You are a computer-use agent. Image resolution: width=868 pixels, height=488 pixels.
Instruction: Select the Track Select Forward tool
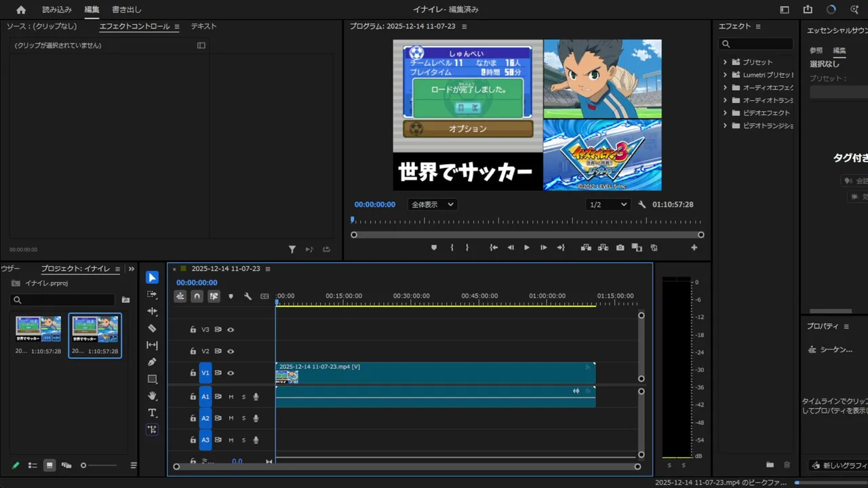(x=152, y=294)
